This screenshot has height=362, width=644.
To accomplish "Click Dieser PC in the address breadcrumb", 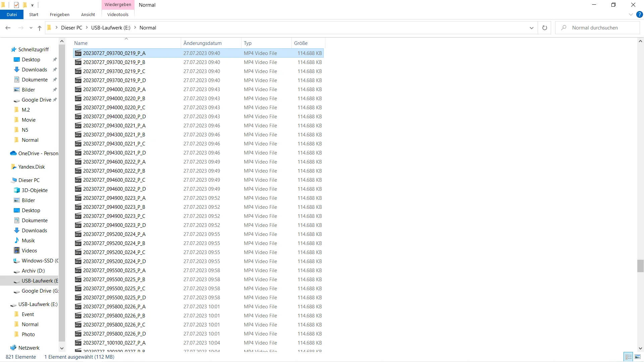I will click(x=71, y=28).
